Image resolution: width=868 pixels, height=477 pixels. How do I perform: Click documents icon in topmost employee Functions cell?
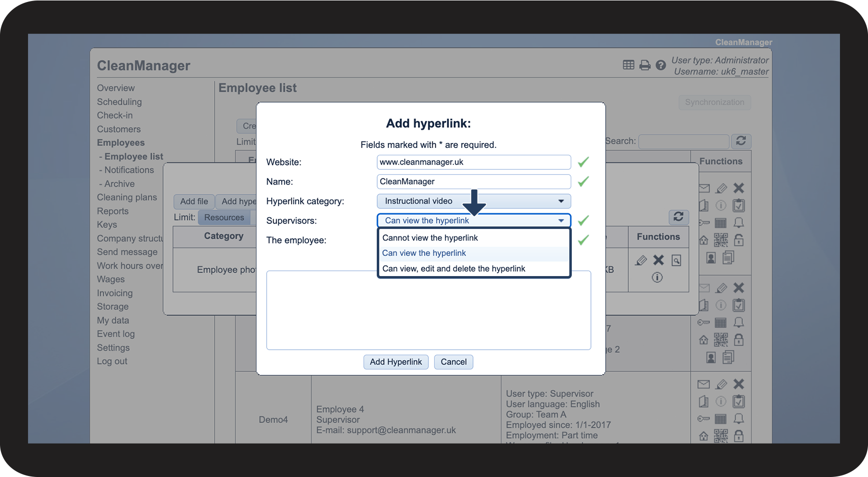pyautogui.click(x=728, y=257)
